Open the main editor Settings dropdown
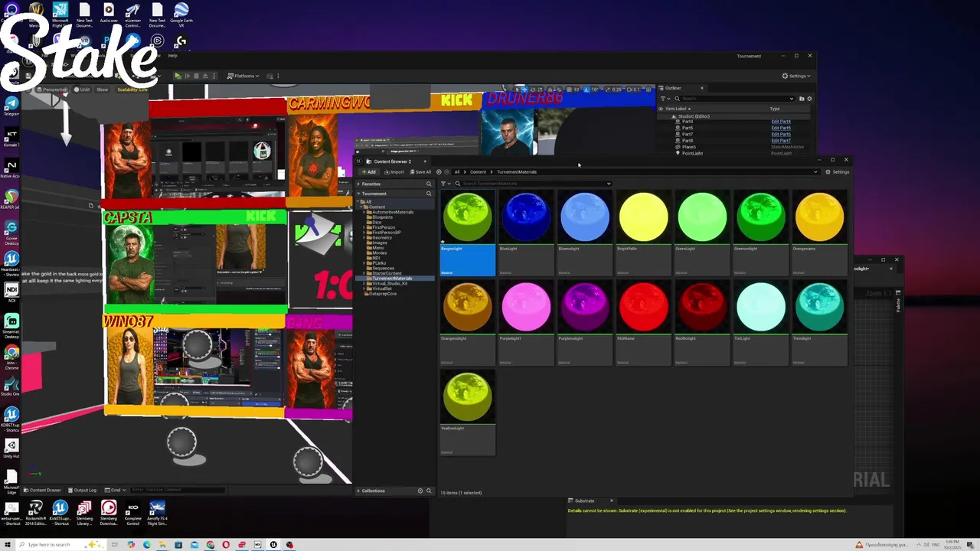 coord(796,76)
